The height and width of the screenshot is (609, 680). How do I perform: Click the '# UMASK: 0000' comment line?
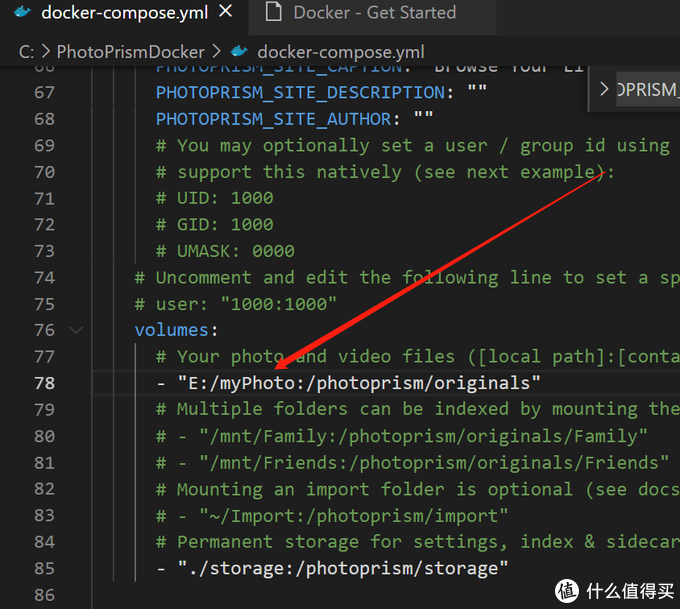226,251
